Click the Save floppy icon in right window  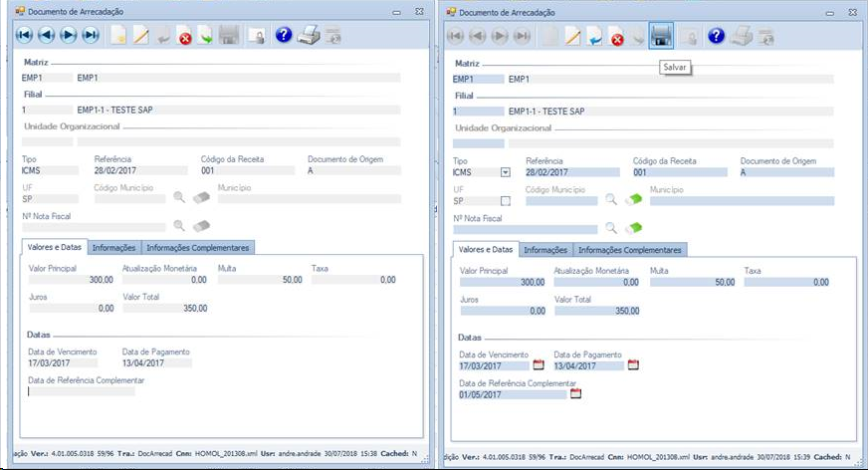660,37
